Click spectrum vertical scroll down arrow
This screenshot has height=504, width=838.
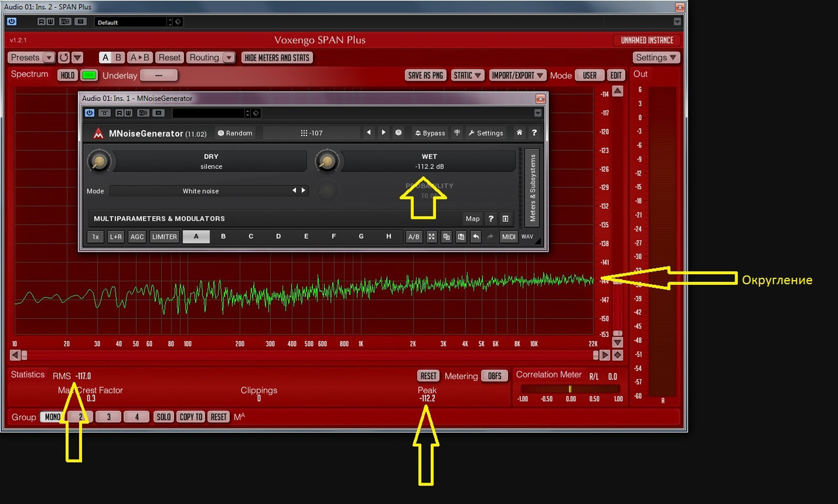point(617,342)
